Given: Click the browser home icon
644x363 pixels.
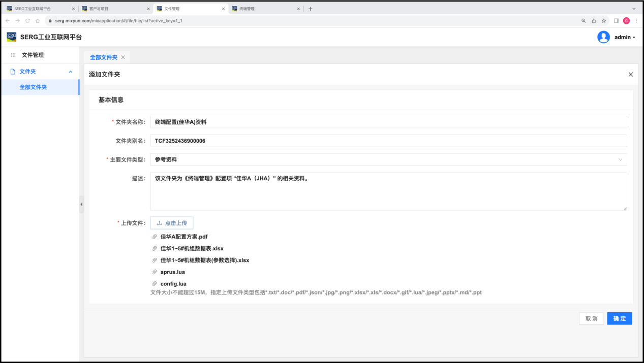Looking at the screenshot, I should [x=38, y=21].
